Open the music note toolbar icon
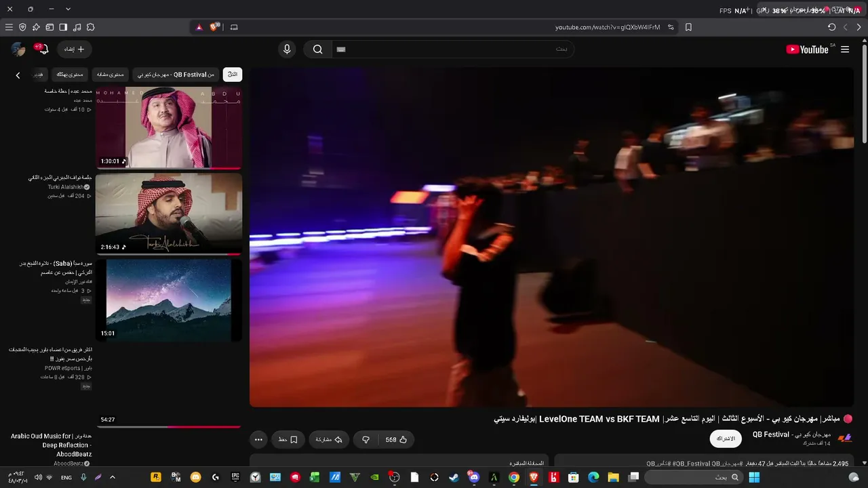This screenshot has height=488, width=868. (77, 27)
